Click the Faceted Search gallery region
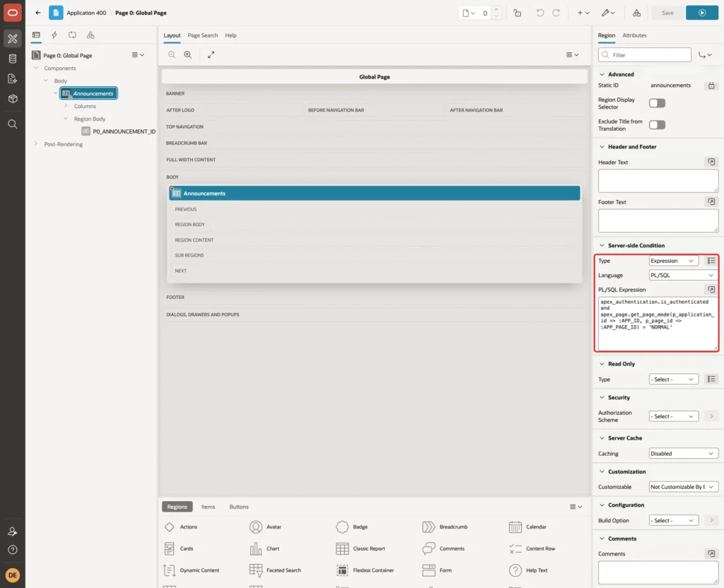The height and width of the screenshot is (588, 724). pos(275,570)
